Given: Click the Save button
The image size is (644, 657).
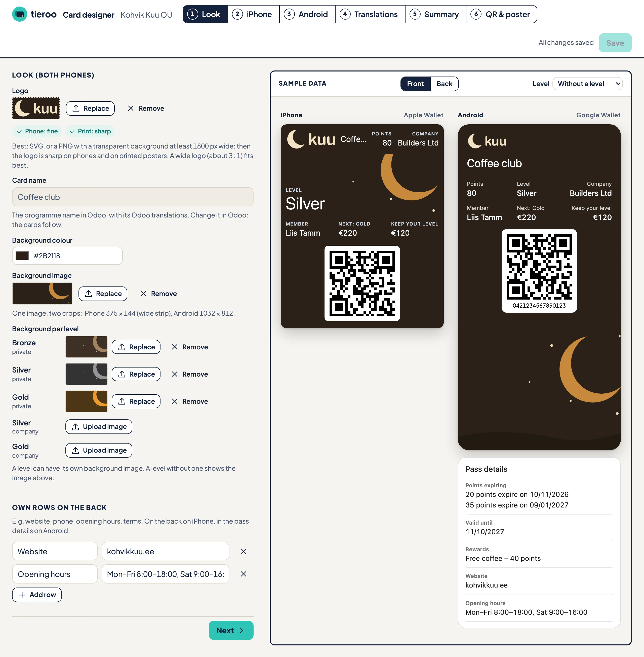Looking at the screenshot, I should [615, 43].
